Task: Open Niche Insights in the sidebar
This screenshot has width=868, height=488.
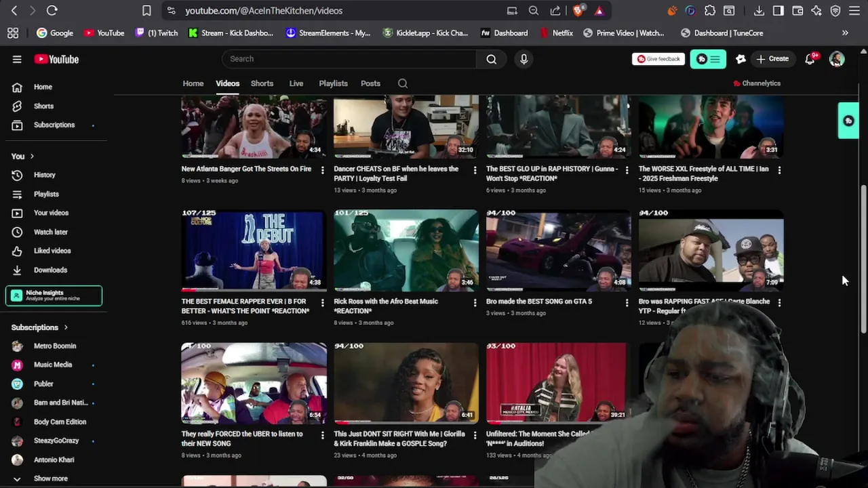Action: 54,296
